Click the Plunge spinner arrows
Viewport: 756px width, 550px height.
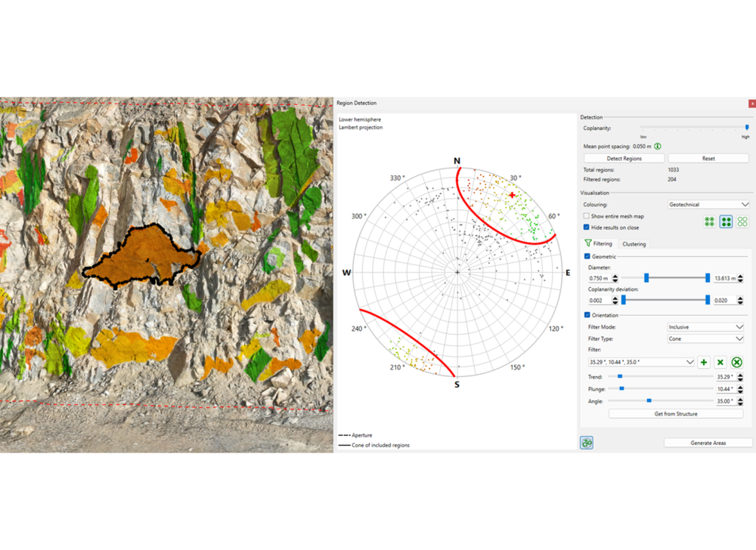(x=741, y=389)
